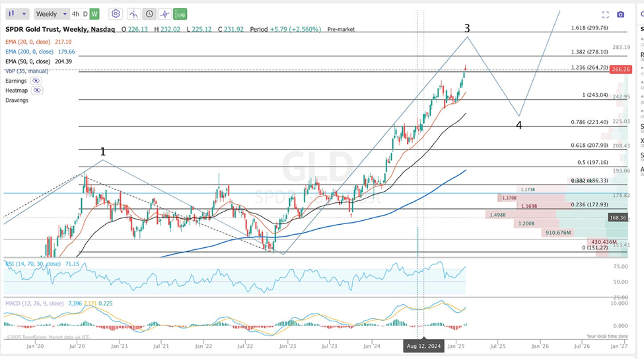Toggle Heatmap visibility eye icon
Viewport: 644px width, 359px height.
coord(37,91)
